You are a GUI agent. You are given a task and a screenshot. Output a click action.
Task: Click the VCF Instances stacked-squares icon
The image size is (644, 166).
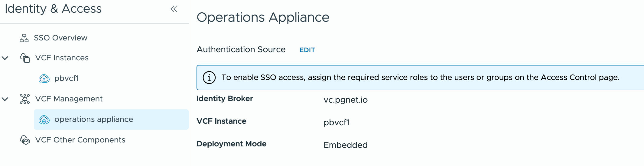[x=25, y=58]
